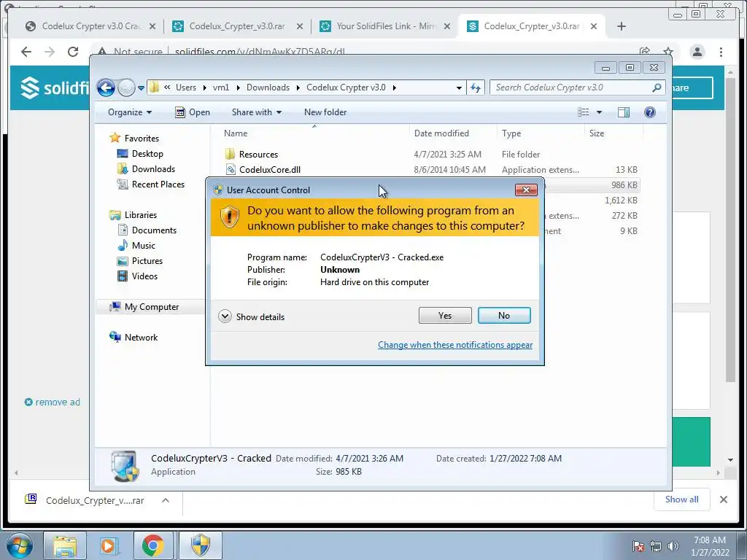Click Show all downloads
This screenshot has width=747, height=560.
tap(682, 499)
